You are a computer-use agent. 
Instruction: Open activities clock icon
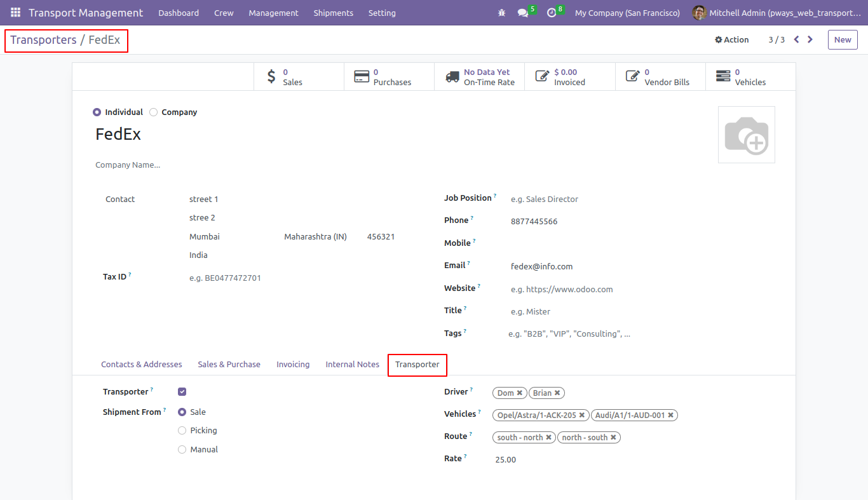point(552,13)
